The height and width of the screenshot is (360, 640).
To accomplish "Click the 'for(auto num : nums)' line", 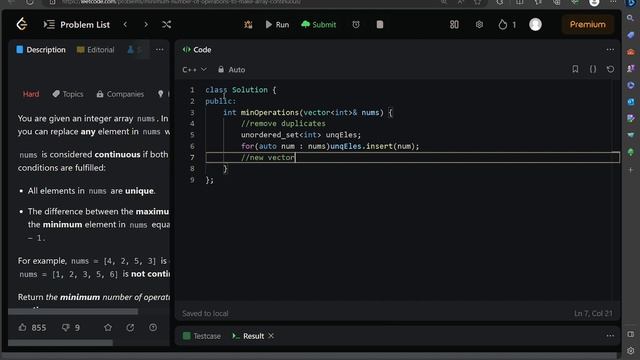I will [x=330, y=146].
